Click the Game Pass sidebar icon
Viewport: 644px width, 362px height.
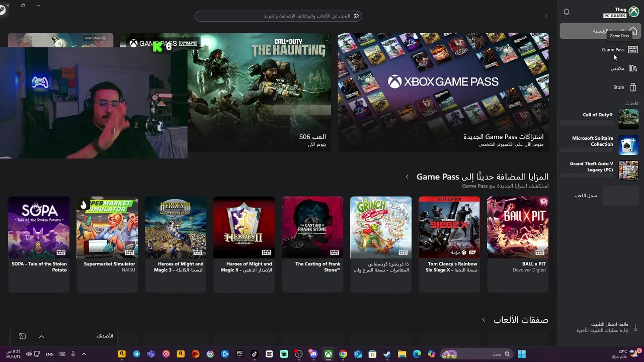pos(633,49)
